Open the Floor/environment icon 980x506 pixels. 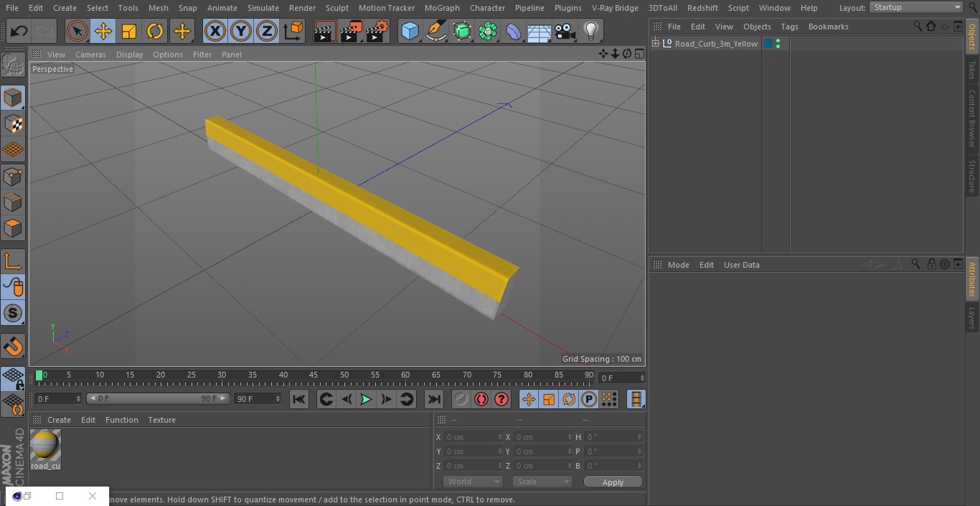(x=540, y=32)
